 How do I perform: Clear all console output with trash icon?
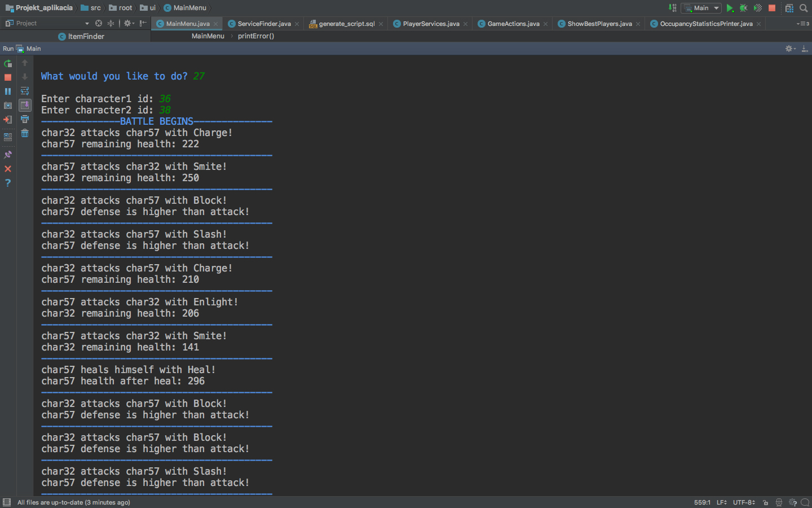25,133
